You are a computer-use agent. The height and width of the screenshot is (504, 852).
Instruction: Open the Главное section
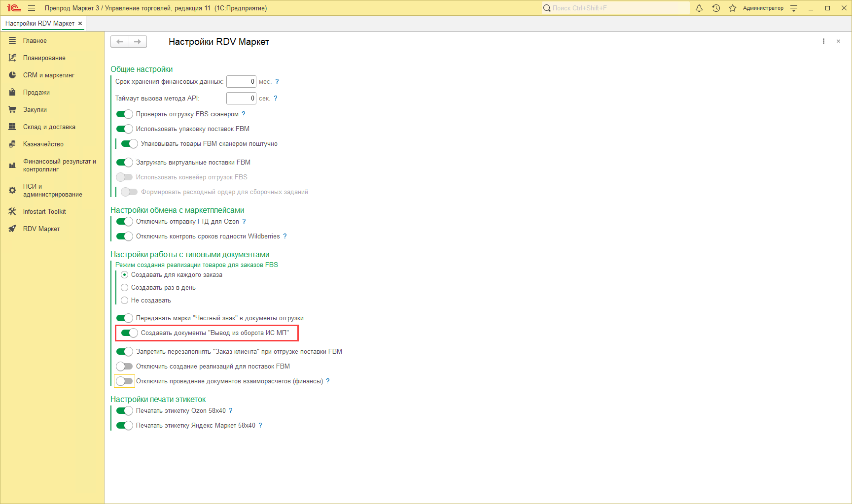click(35, 40)
